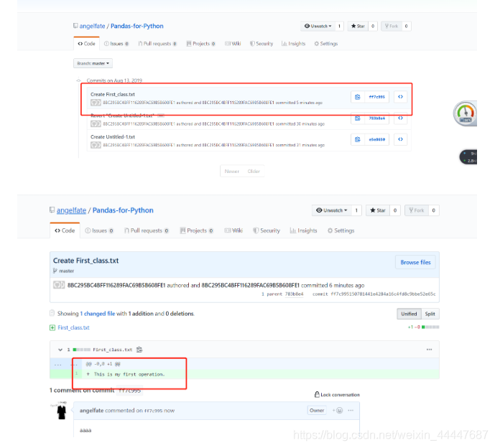Open Create First_class.txt commit title in commits list
The height and width of the screenshot is (448, 495).
click(x=113, y=94)
